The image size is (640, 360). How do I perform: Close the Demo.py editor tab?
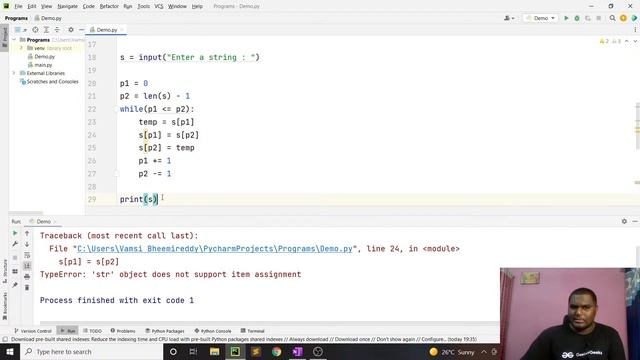coord(122,30)
